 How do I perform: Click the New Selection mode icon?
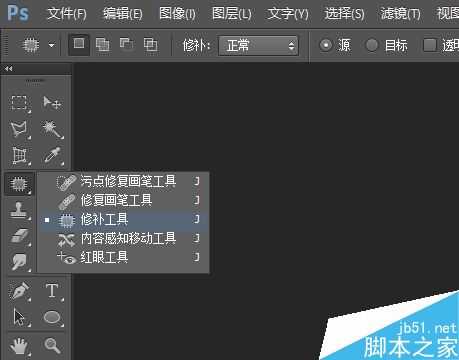pos(79,44)
